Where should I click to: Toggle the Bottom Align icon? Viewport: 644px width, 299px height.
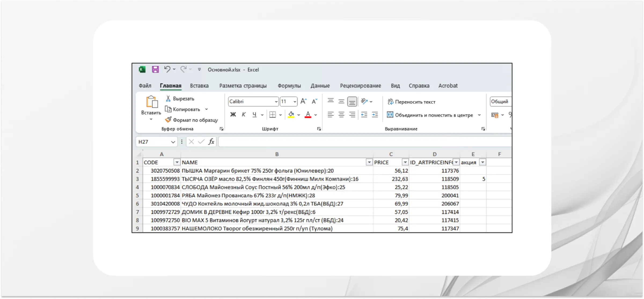pos(352,102)
